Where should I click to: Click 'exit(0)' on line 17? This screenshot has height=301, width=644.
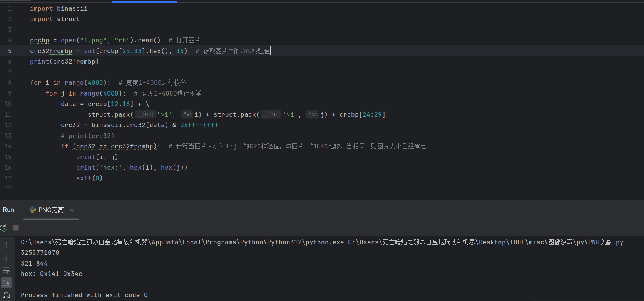(90, 178)
